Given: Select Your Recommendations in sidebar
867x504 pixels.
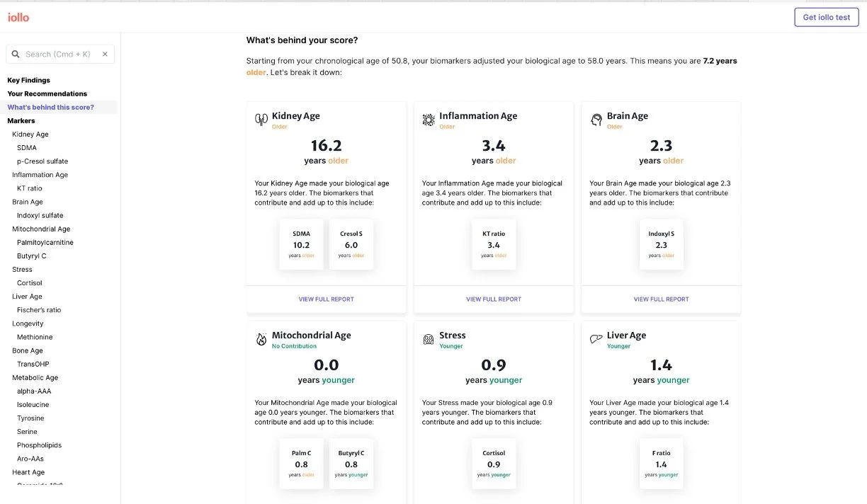Looking at the screenshot, I should click(x=47, y=93).
